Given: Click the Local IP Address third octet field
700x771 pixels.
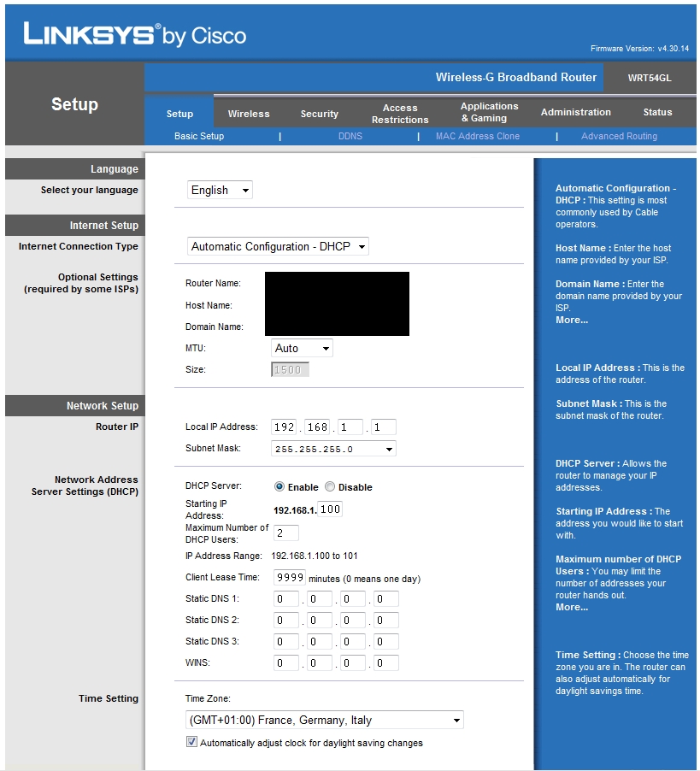Looking at the screenshot, I should pyautogui.click(x=350, y=427).
